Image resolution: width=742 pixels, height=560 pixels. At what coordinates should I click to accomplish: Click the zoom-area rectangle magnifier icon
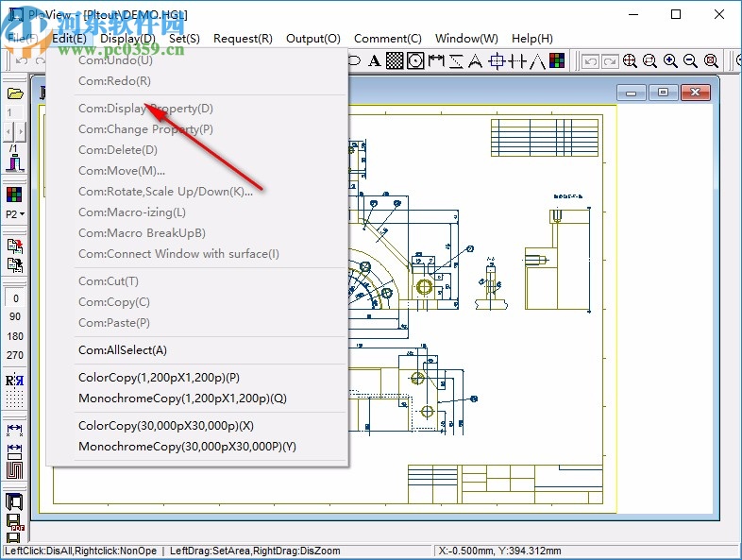(x=650, y=61)
